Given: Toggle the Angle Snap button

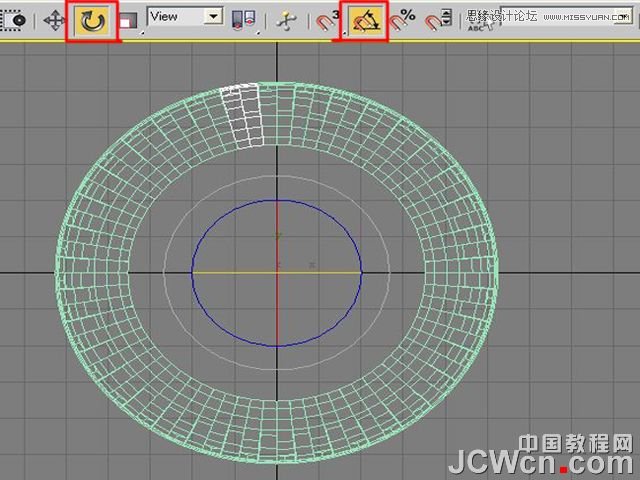Looking at the screenshot, I should pos(366,20).
